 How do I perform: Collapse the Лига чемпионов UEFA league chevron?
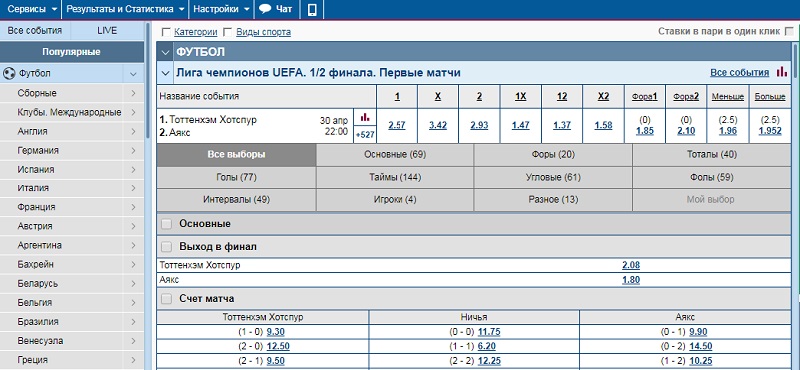click(x=165, y=73)
